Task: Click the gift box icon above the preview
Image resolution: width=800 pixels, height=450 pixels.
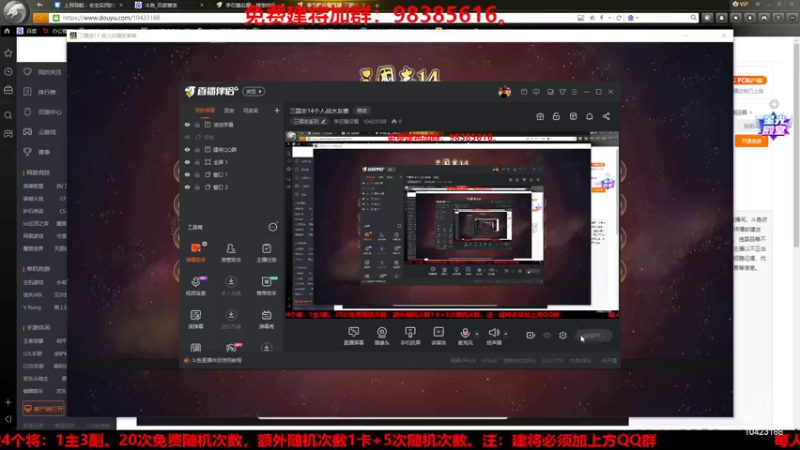Action: pyautogui.click(x=540, y=116)
